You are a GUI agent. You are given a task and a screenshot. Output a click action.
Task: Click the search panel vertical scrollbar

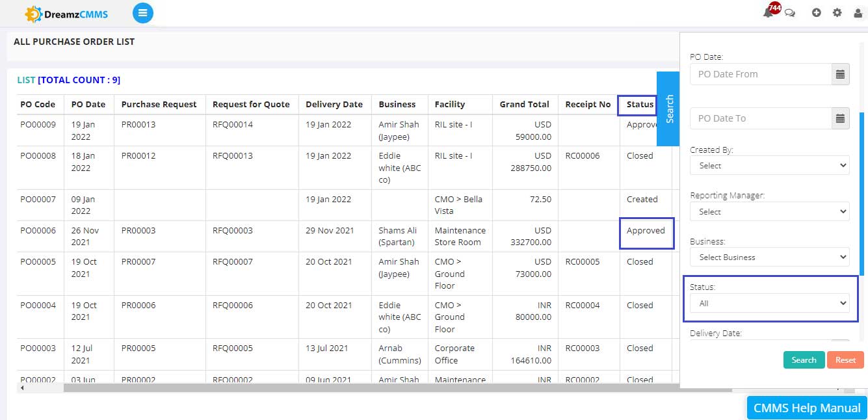point(863,193)
